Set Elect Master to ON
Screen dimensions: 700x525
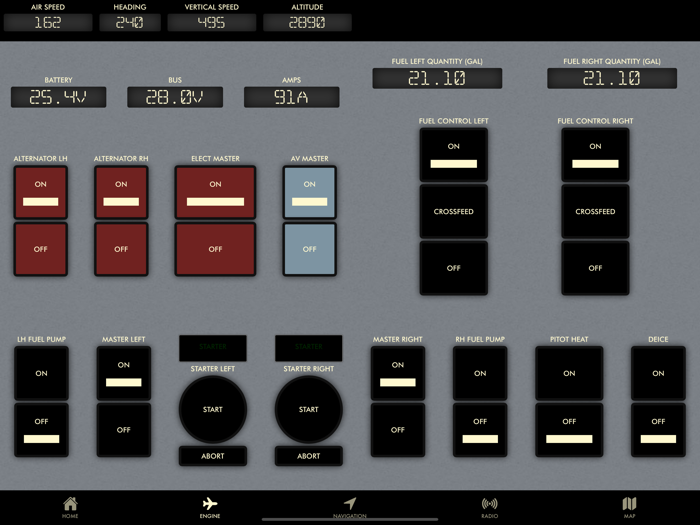pyautogui.click(x=215, y=192)
